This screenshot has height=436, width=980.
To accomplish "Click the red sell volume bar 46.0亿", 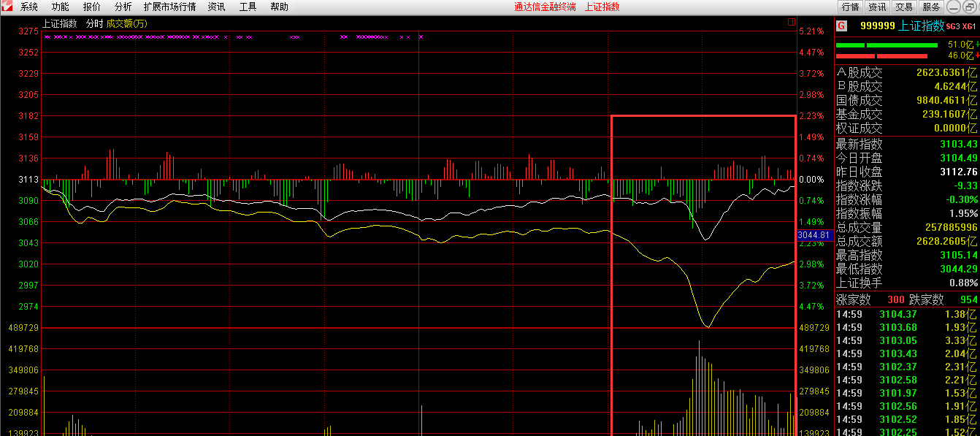I will 881,56.
